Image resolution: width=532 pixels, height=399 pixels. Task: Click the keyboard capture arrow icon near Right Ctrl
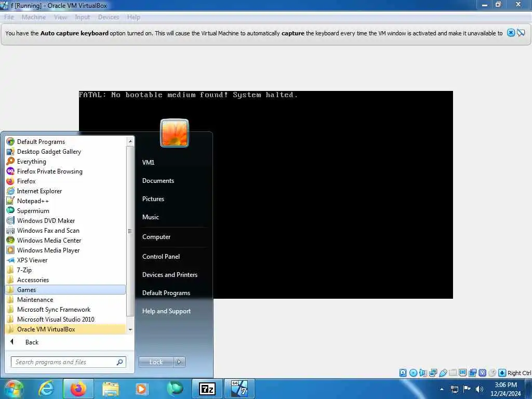(x=502, y=373)
